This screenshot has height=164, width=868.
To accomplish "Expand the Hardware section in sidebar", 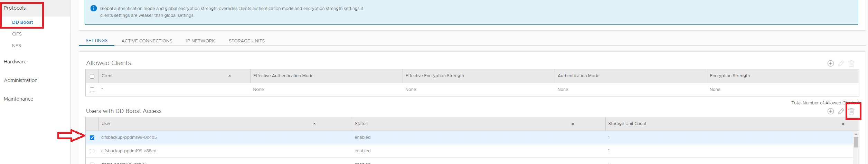I will 15,62.
